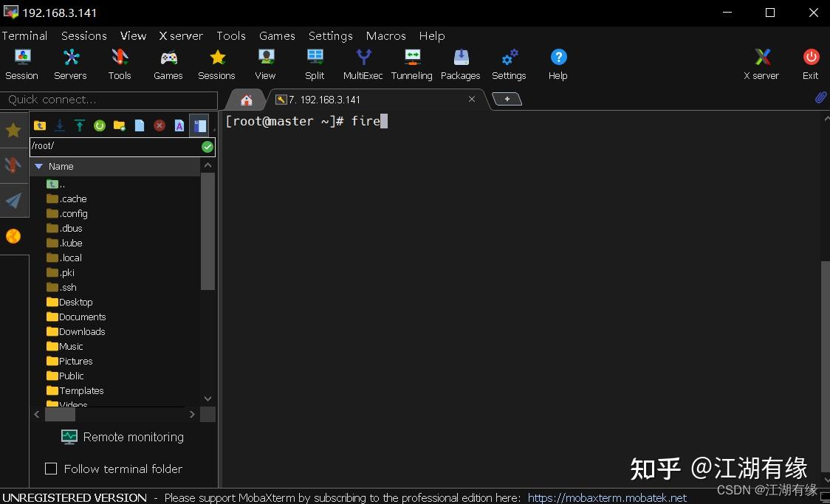Click Remote monitoring button
830x504 pixels.
[x=123, y=437]
